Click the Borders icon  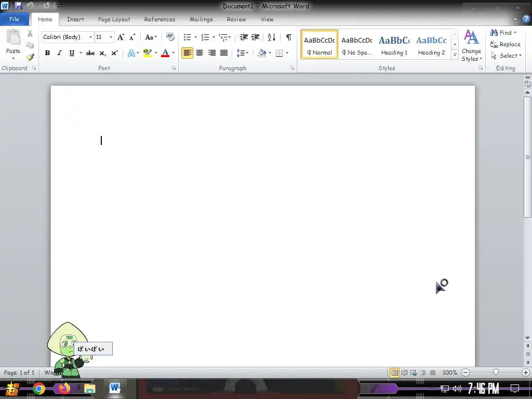(x=279, y=53)
